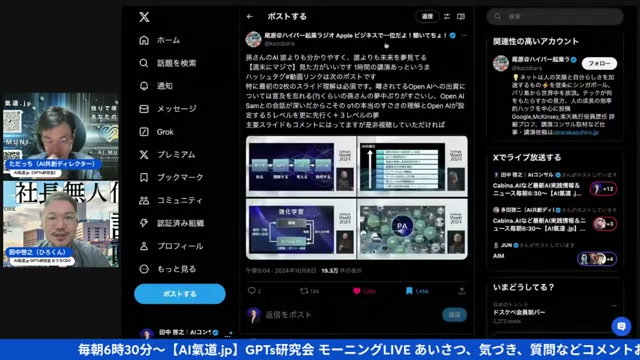Click the ただっち webcam video tile
The width and height of the screenshot is (640, 360).
click(61, 136)
